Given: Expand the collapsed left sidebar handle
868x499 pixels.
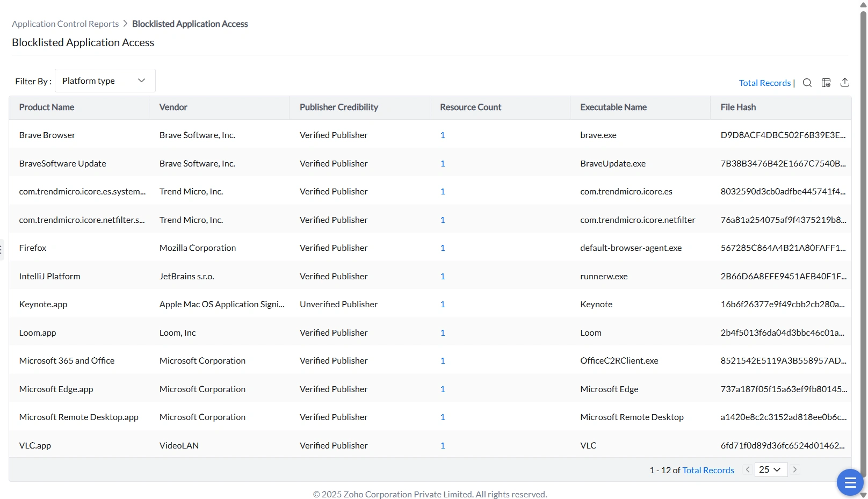Looking at the screenshot, I should [x=2, y=250].
